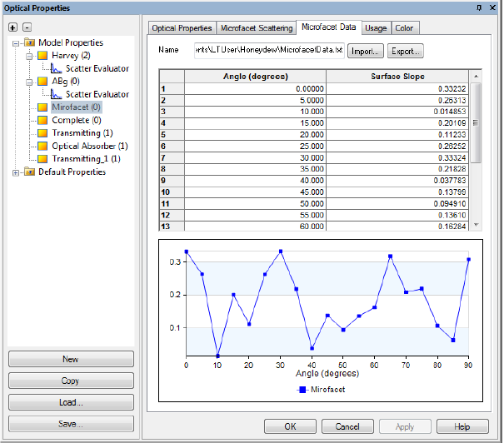Switch to the Microfacet Scattering tab

click(x=257, y=28)
